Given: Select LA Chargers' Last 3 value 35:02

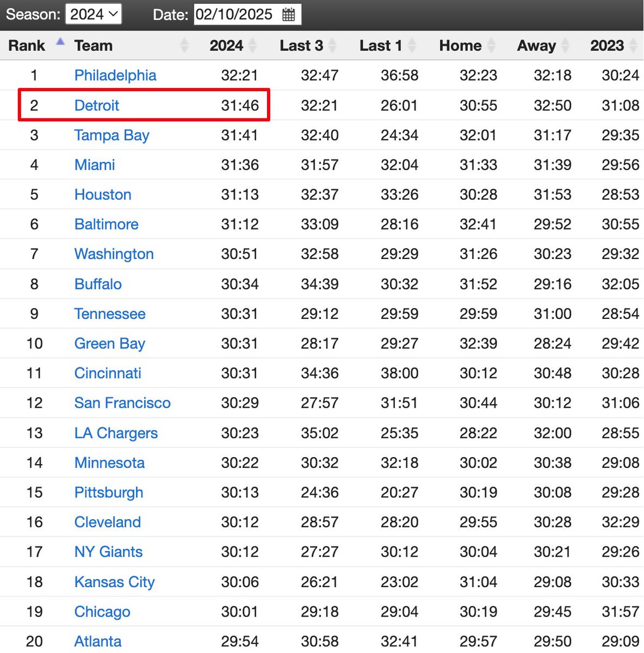Looking at the screenshot, I should [x=320, y=433].
